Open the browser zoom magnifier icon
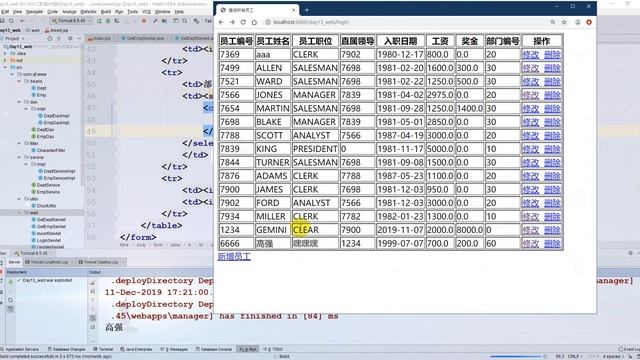Image resolution: width=640 pixels, height=360 pixels. click(x=553, y=22)
